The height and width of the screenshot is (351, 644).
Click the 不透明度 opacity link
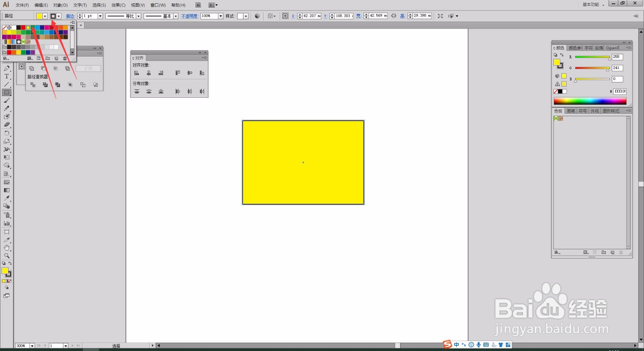[189, 16]
